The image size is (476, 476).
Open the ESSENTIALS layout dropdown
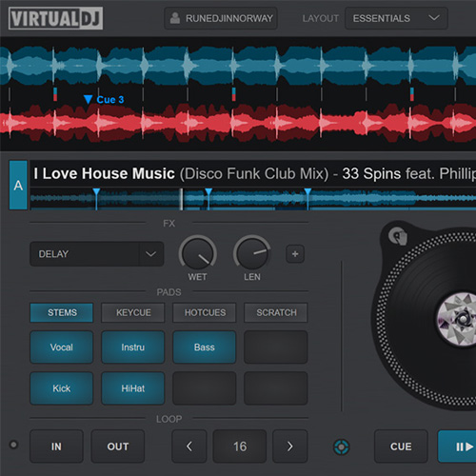pos(396,18)
